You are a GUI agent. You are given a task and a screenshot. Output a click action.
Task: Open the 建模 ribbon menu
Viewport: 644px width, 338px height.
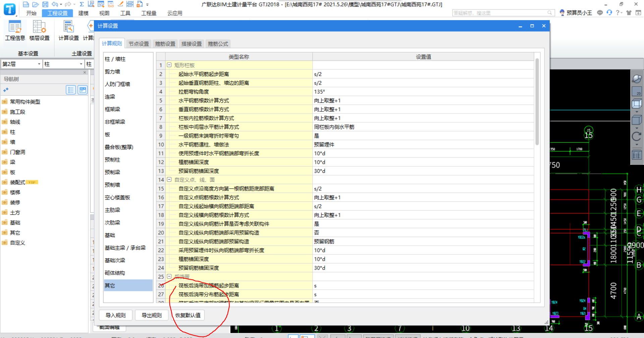click(x=83, y=13)
